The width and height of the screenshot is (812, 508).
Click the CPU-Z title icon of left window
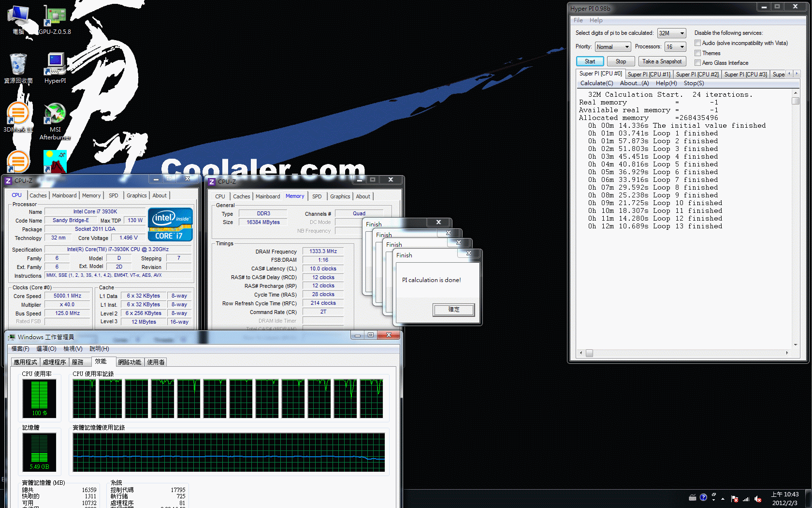8,181
